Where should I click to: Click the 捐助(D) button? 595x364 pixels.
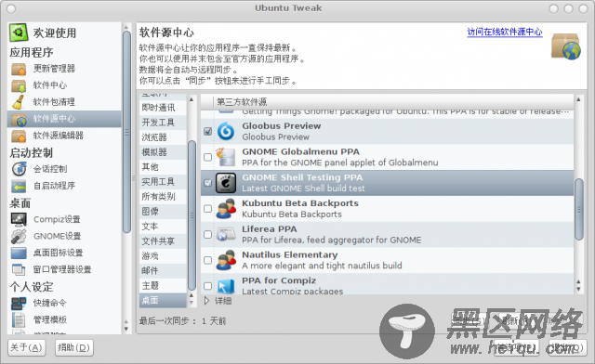click(x=74, y=347)
